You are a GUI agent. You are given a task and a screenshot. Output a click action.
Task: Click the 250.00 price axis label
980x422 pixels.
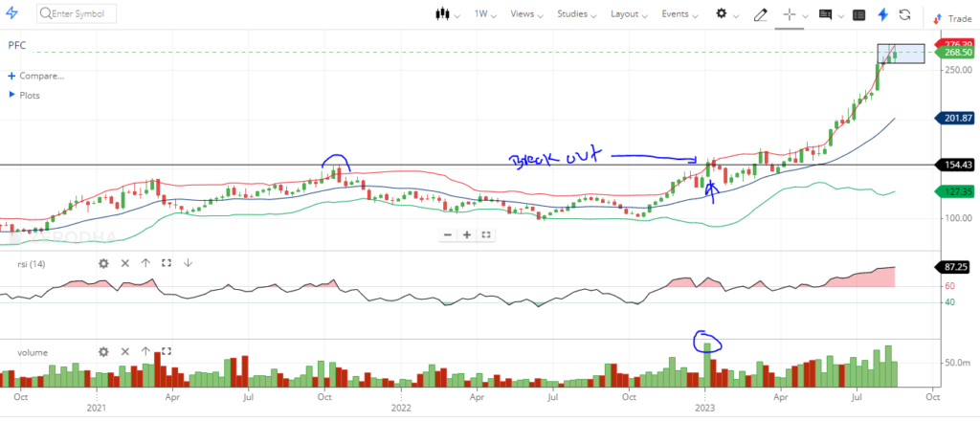(957, 70)
